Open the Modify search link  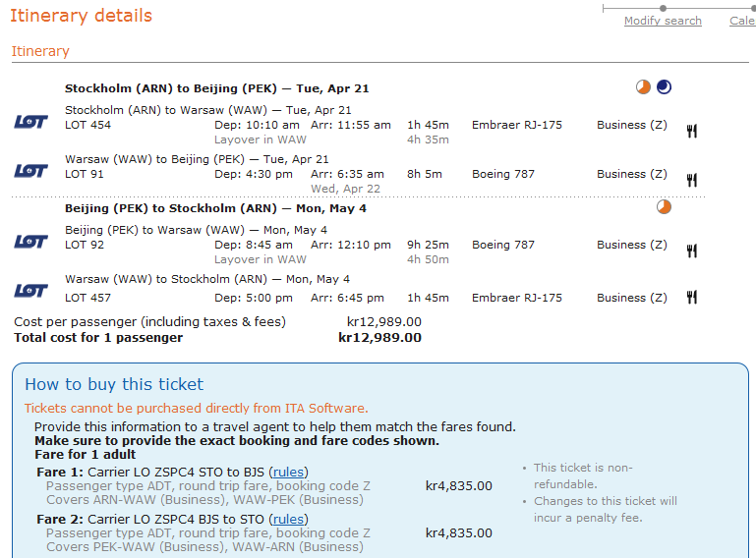tap(663, 21)
